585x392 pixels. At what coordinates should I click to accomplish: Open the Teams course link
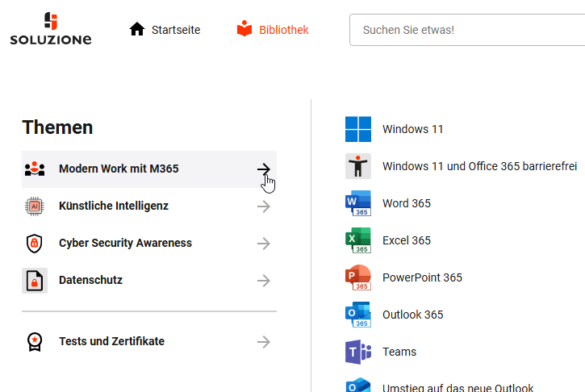(399, 352)
